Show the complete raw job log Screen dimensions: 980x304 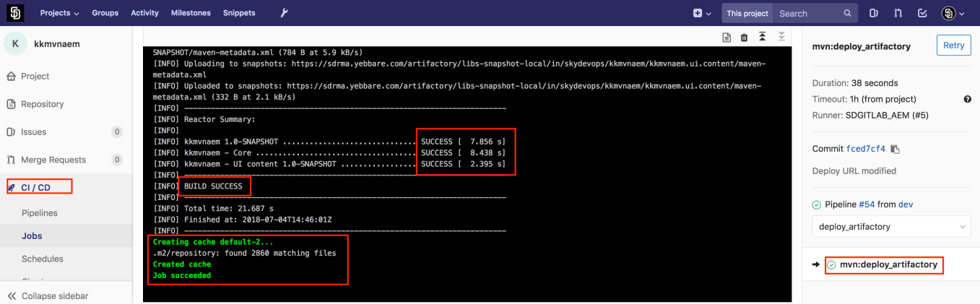pyautogui.click(x=727, y=37)
